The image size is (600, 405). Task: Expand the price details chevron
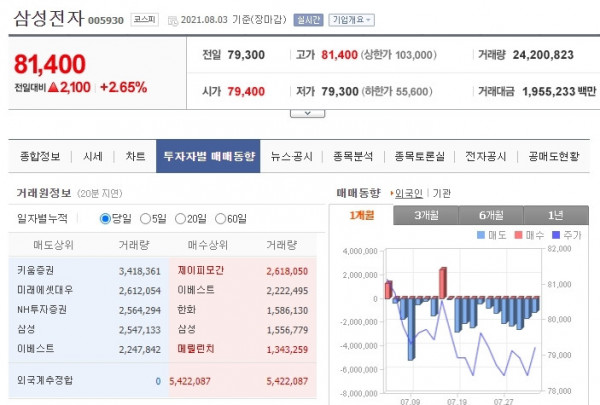click(x=307, y=114)
